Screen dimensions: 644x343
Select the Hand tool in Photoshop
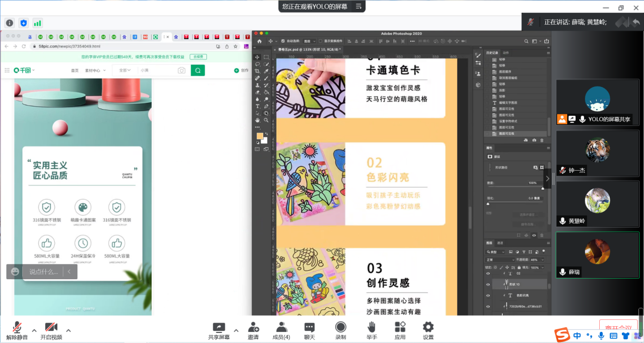pos(257,120)
